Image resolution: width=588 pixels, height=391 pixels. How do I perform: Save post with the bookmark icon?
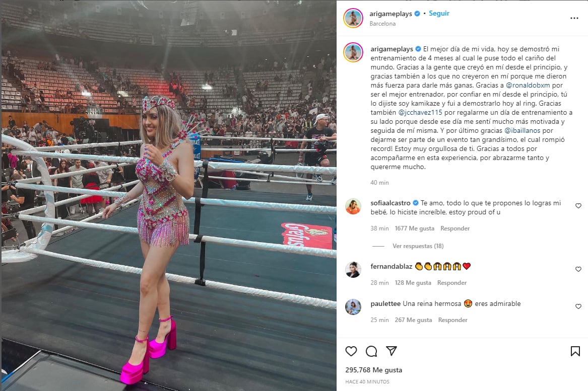tap(575, 351)
